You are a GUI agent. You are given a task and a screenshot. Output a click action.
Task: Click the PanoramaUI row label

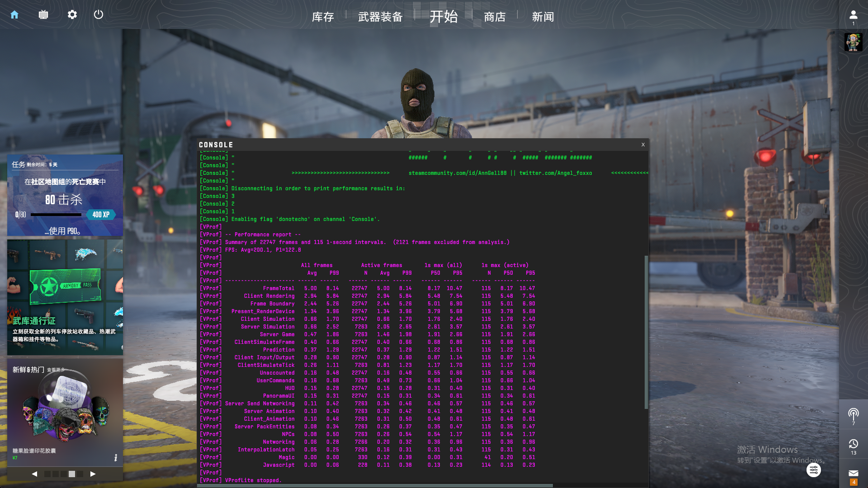pos(279,396)
